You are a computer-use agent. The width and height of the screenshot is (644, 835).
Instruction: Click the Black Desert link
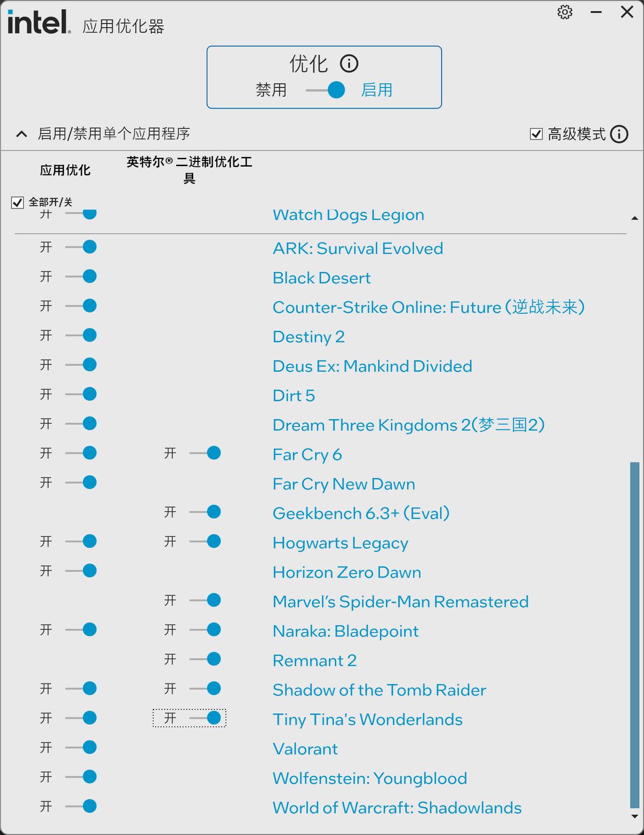click(x=321, y=278)
